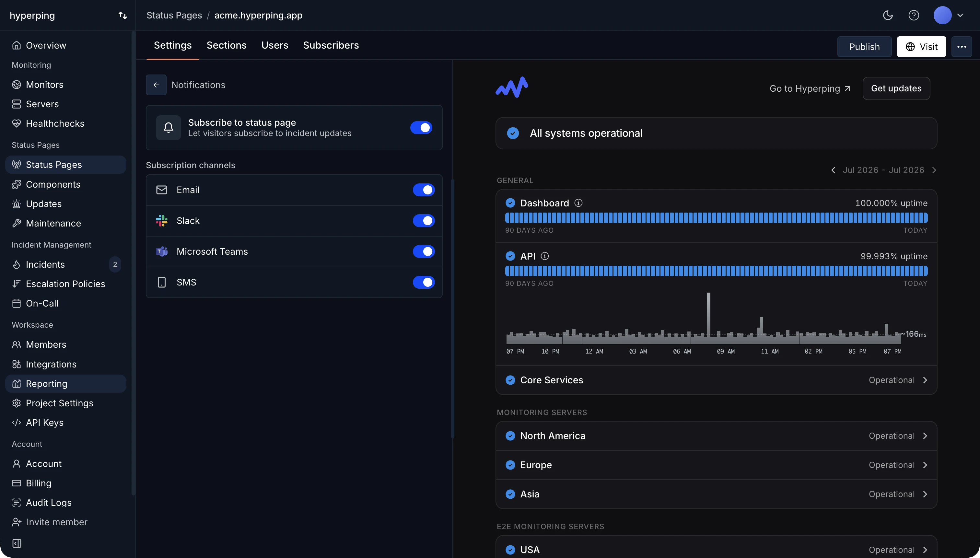Image resolution: width=980 pixels, height=558 pixels.
Task: Open Incidents list
Action: click(x=65, y=264)
